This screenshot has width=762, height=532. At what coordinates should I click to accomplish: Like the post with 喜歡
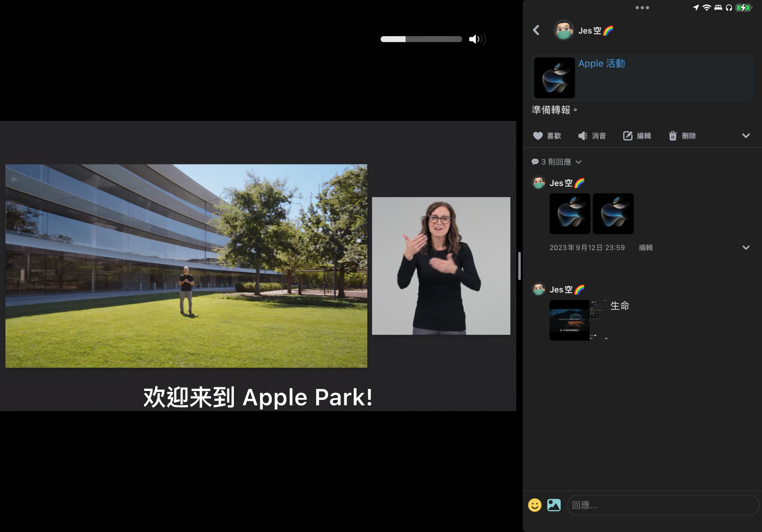547,136
